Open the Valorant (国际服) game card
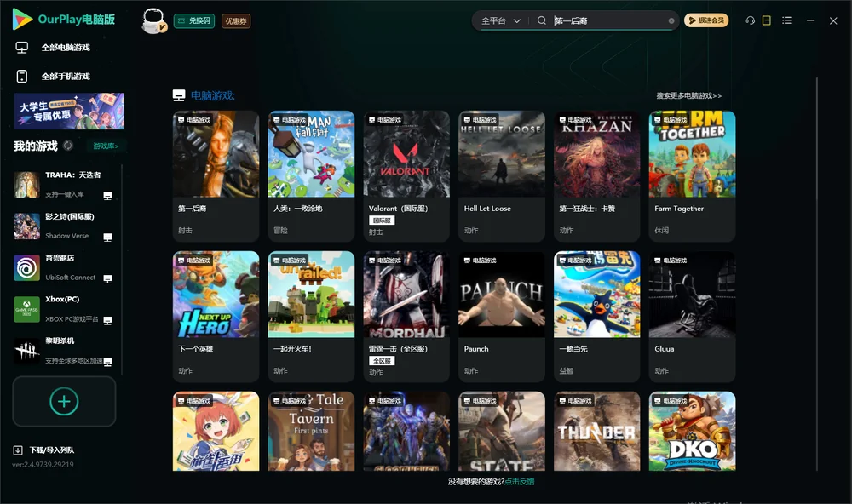This screenshot has width=852, height=504. click(x=406, y=176)
